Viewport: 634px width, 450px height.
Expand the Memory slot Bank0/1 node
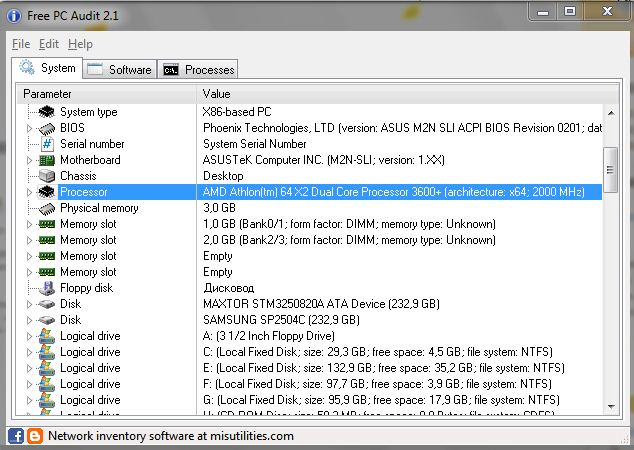pos(29,224)
